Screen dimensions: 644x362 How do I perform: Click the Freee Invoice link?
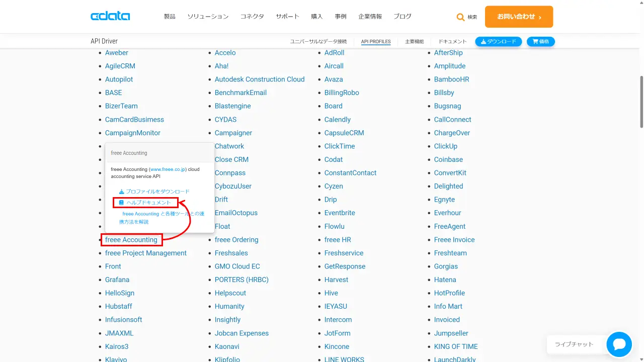(454, 240)
